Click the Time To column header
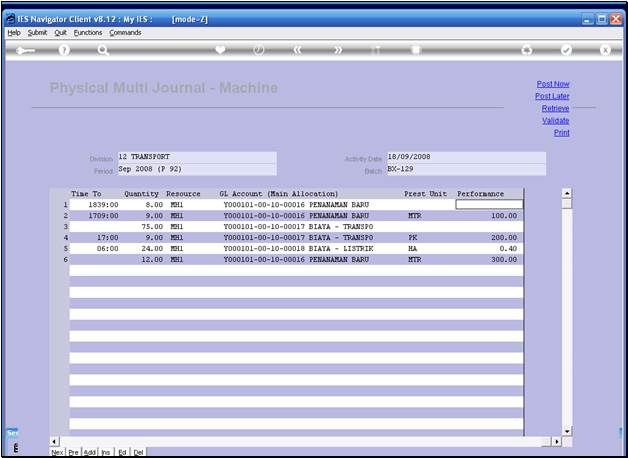This screenshot has height=458, width=628. [x=86, y=194]
